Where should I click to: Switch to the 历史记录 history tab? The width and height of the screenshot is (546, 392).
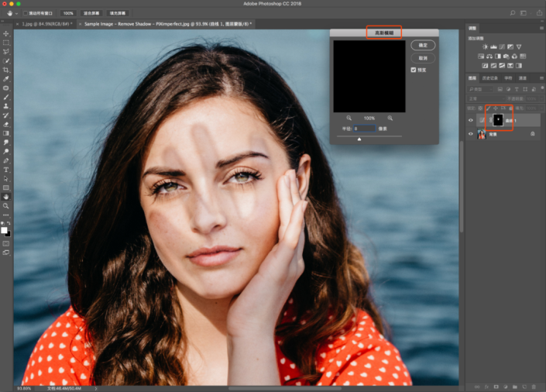[490, 78]
